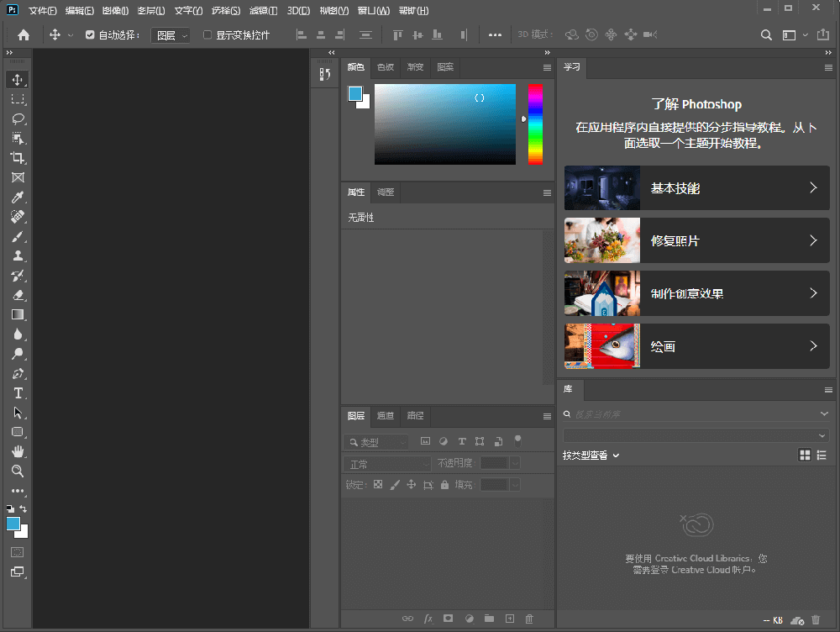The height and width of the screenshot is (632, 840).
Task: Open the blending mode dropdown
Action: point(387,464)
